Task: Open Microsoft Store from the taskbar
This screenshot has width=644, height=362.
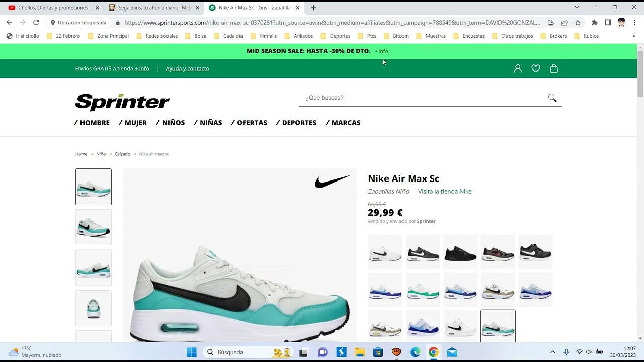Action: (x=378, y=352)
